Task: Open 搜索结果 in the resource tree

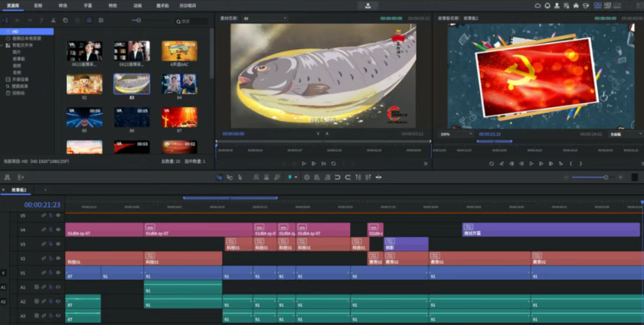Action: 20,86
